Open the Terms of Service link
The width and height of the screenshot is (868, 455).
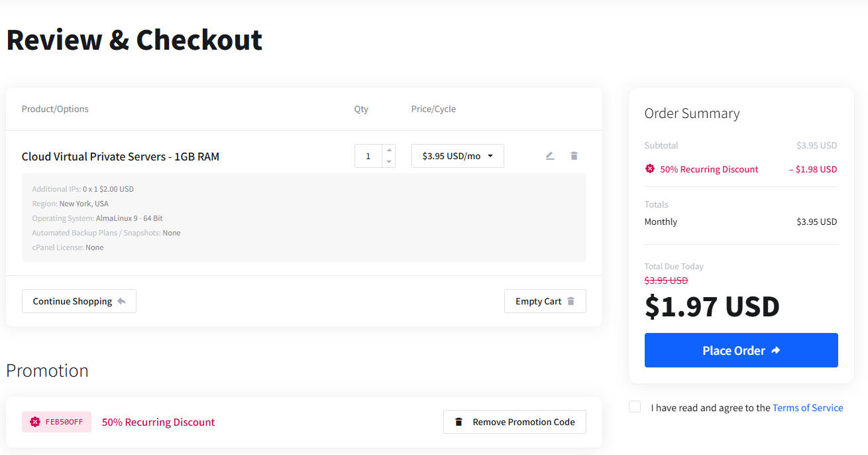[808, 408]
